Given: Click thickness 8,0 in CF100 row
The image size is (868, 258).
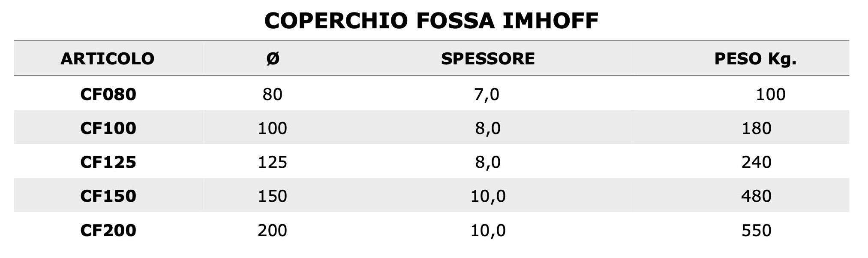Looking at the screenshot, I should pos(488,128).
